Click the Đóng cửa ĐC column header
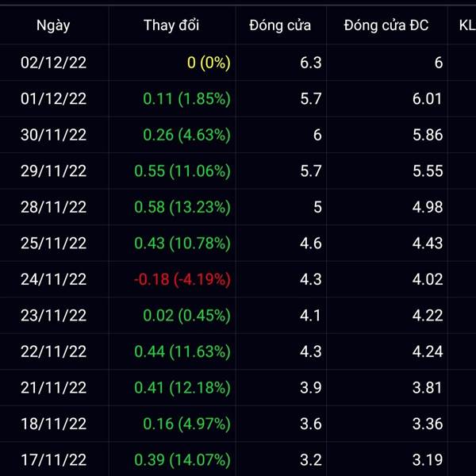Image resolution: width=476 pixels, height=476 pixels. [386, 25]
